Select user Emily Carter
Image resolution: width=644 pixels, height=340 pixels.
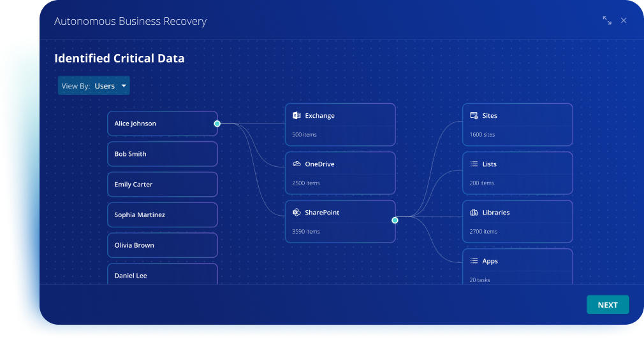click(x=162, y=185)
